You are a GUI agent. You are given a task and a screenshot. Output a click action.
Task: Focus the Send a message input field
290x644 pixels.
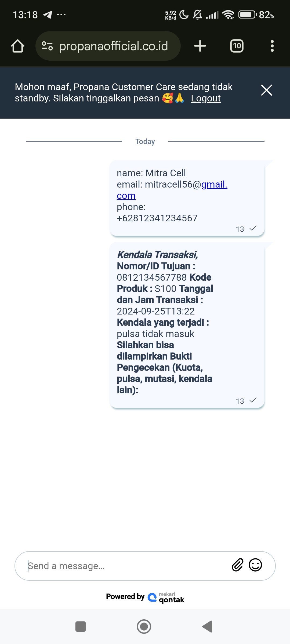pyautogui.click(x=126, y=566)
